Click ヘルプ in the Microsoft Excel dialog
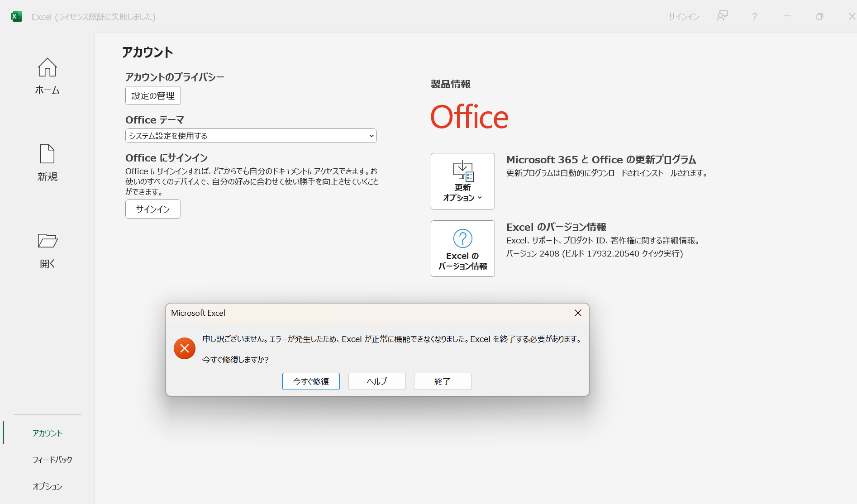 (x=376, y=381)
